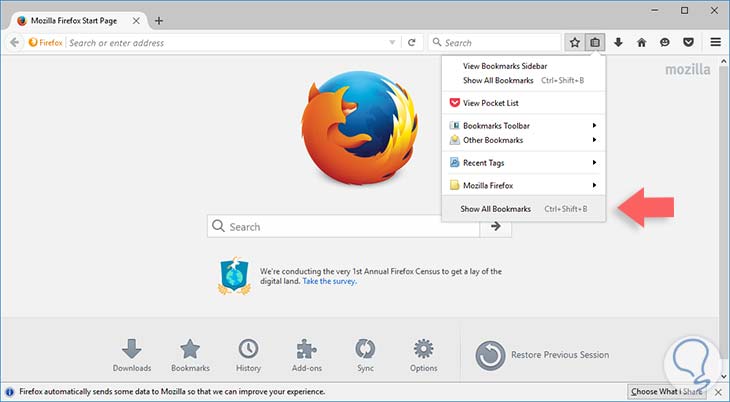The width and height of the screenshot is (730, 402).
Task: Expand Mozilla Firefox folder submenu
Action: click(524, 185)
